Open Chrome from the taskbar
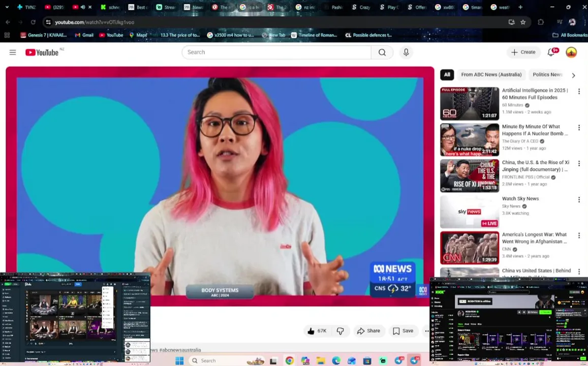 tap(290, 361)
